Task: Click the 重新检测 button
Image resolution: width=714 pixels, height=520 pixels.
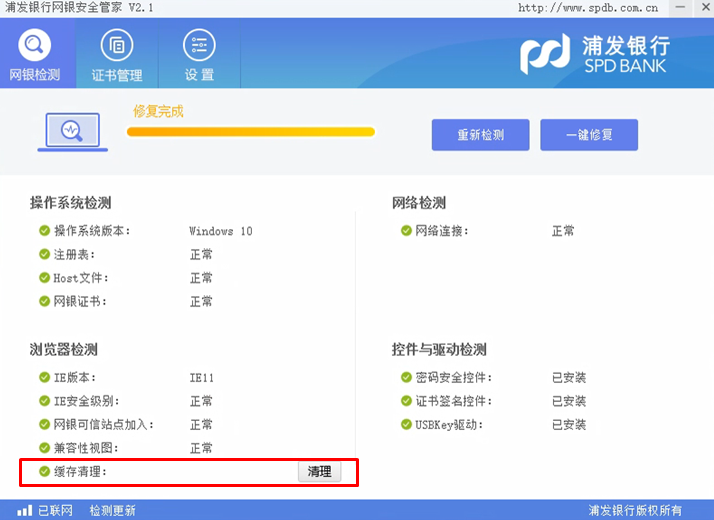Action: (480, 135)
